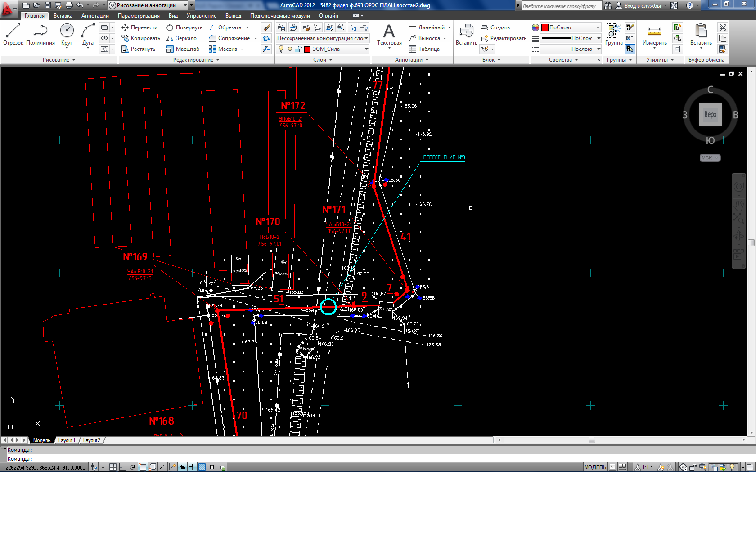Click the Повернуть rotate tool
The width and height of the screenshot is (756, 547).
click(184, 27)
